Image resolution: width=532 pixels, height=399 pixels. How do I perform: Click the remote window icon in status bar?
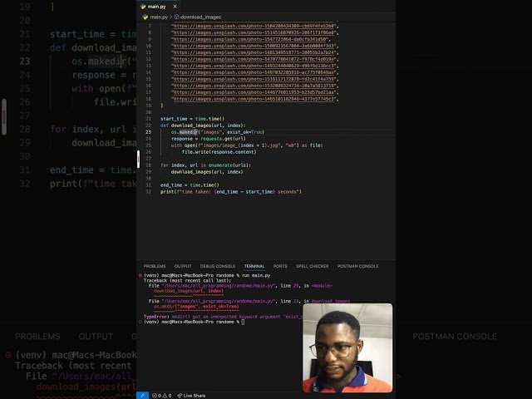coord(142,396)
